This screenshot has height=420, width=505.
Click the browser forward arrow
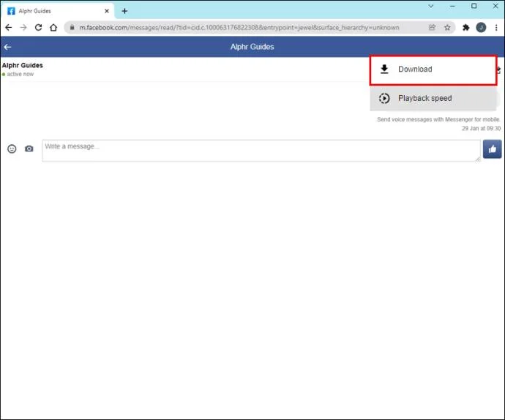coord(23,27)
